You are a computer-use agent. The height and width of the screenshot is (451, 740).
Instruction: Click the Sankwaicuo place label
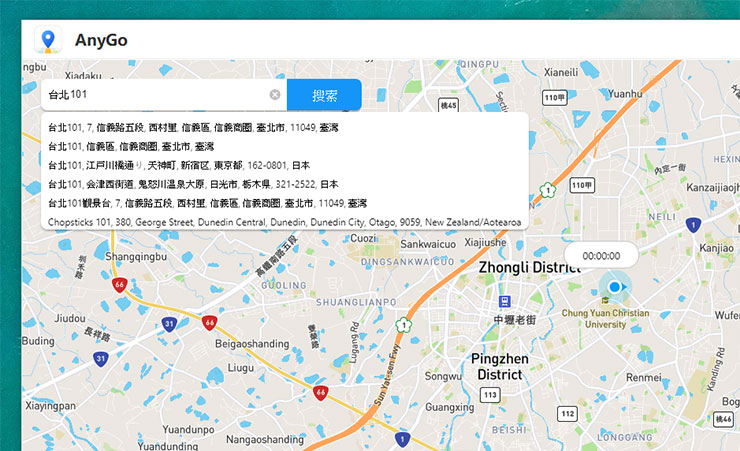coord(428,244)
